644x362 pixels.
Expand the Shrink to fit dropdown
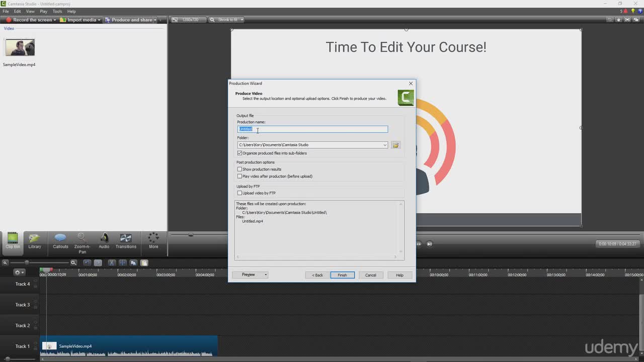tap(242, 20)
